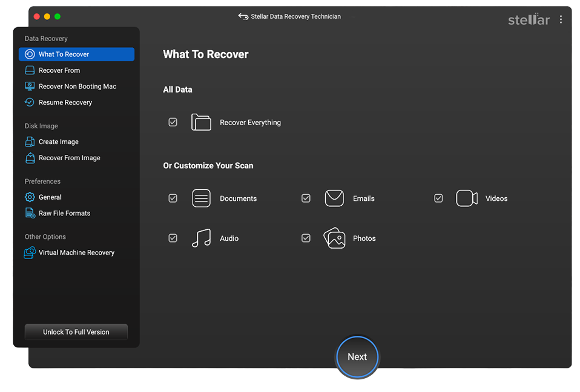The image size is (580, 392).
Task: Click the Next button
Action: pos(357,357)
